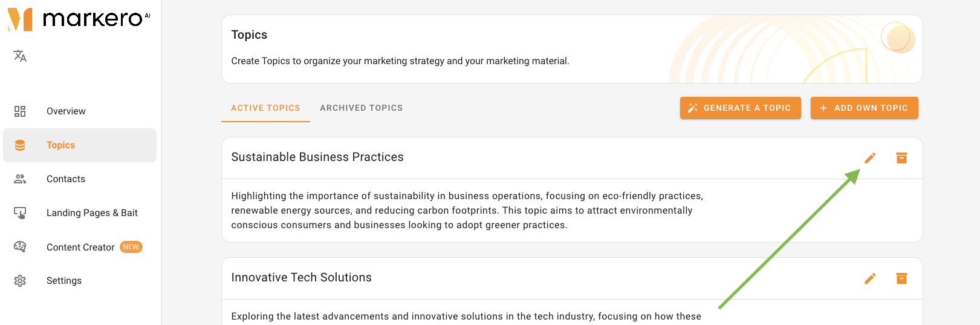This screenshot has height=325, width=980.
Task: Click the Settings gear icon
Action: coord(20,281)
